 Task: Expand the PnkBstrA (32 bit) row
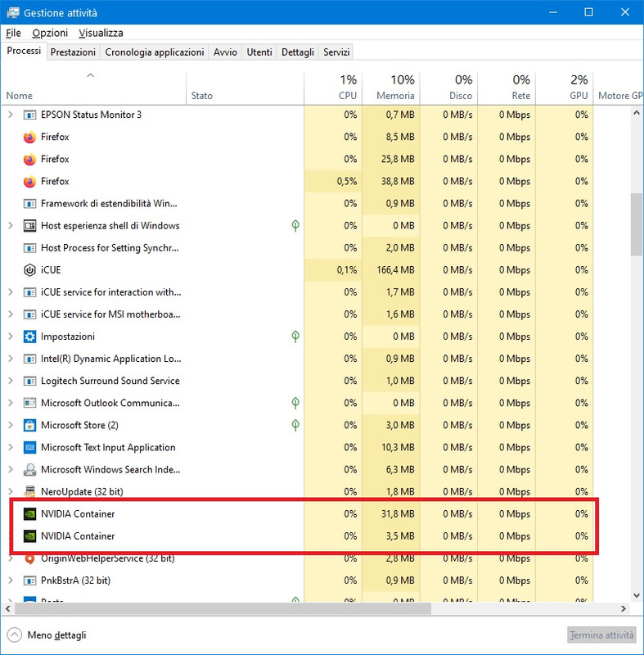coord(11,580)
